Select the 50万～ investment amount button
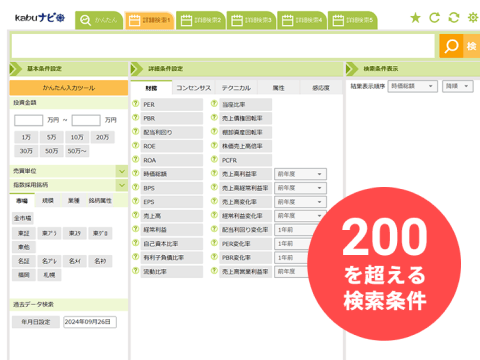480x360 pixels. point(77,151)
